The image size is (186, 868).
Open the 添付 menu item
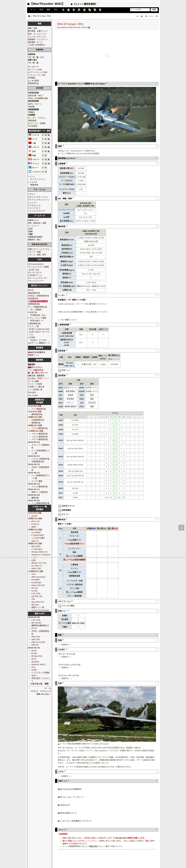(56, 10)
